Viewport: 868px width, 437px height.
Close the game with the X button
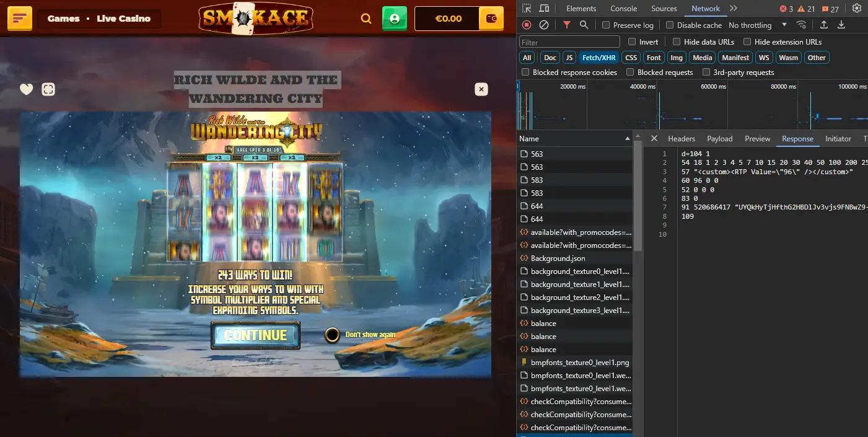coord(481,89)
